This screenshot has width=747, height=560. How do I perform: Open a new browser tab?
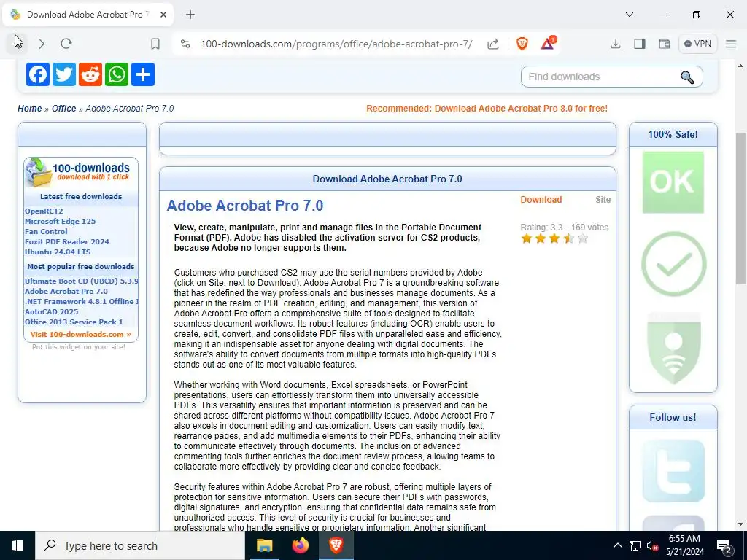190,15
